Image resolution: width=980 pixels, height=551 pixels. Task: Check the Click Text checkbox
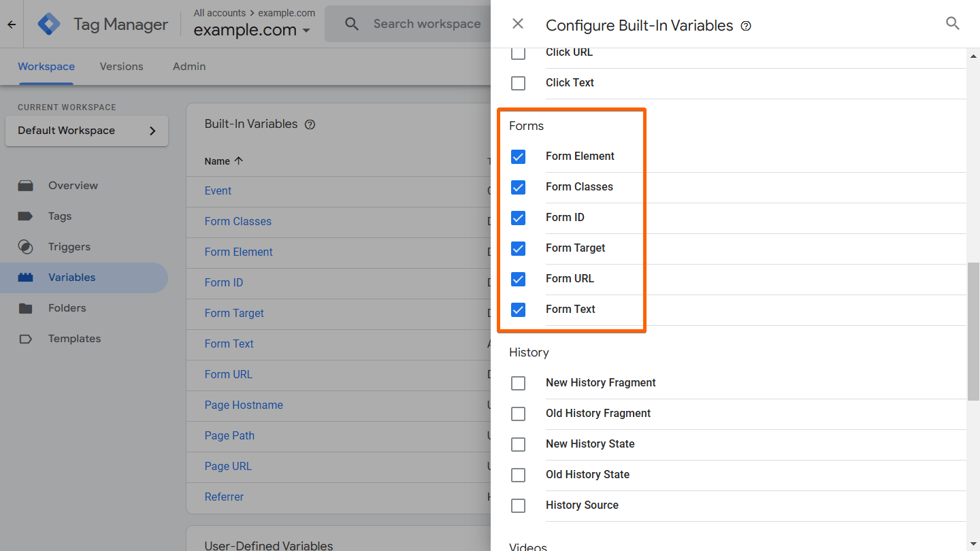click(518, 83)
